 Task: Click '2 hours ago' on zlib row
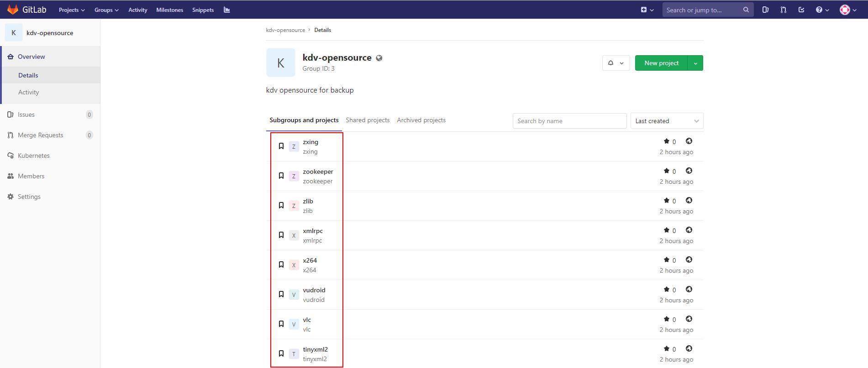tap(676, 211)
